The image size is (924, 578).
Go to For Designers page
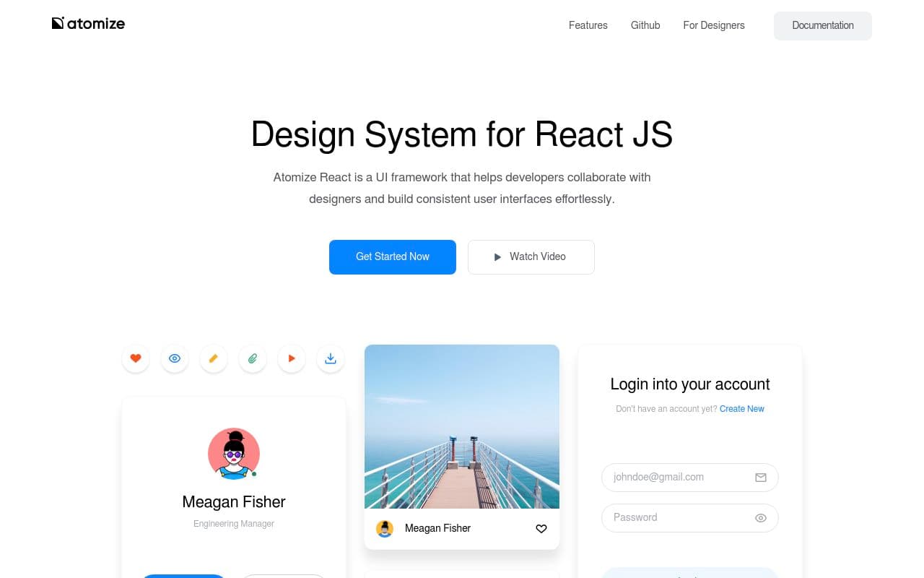click(713, 25)
